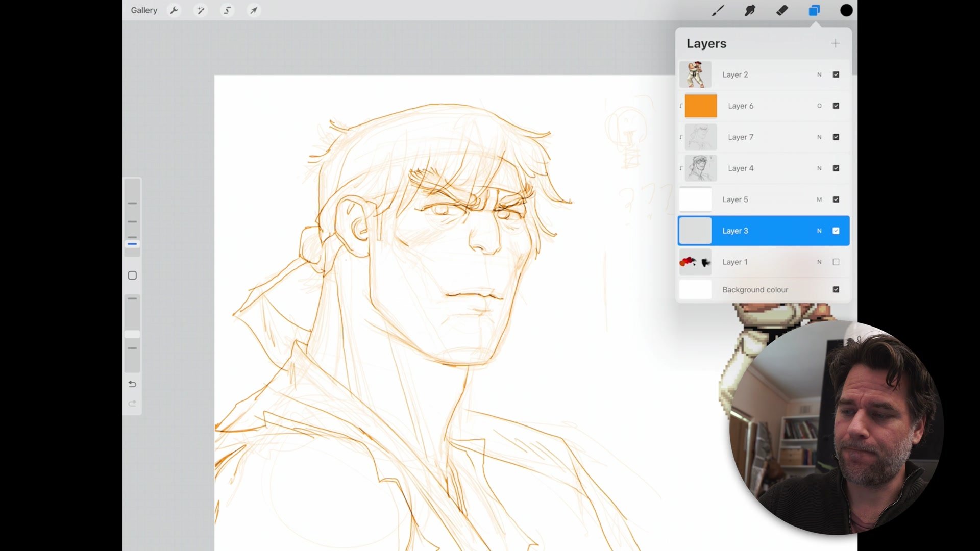Viewport: 980px width, 551px height.
Task: Activate the Transform arrow tool
Action: 254,10
